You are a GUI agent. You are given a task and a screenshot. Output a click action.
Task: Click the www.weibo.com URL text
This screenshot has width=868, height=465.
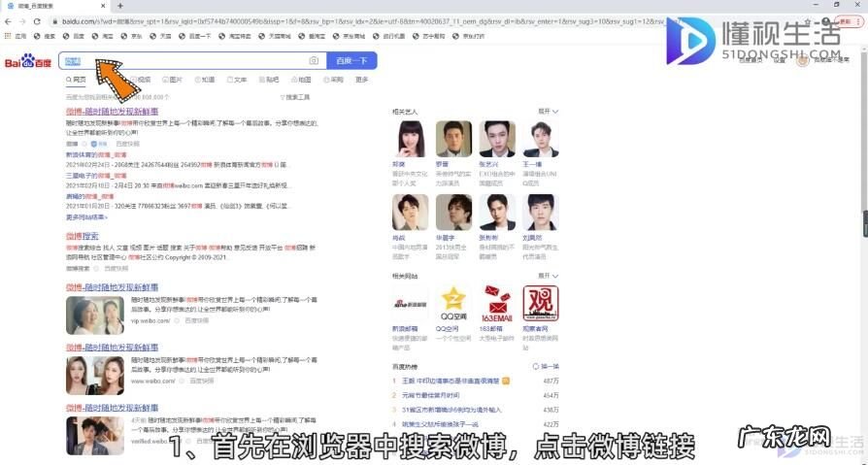point(152,381)
